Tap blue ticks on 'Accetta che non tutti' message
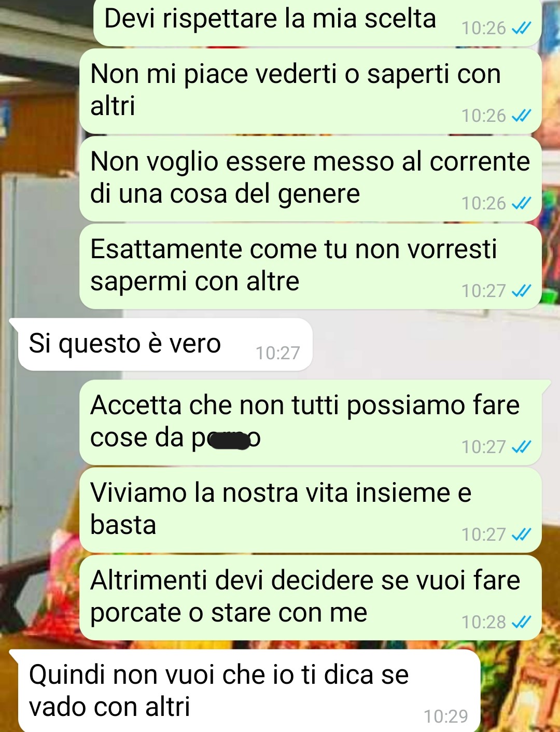560x732 pixels. (x=521, y=446)
